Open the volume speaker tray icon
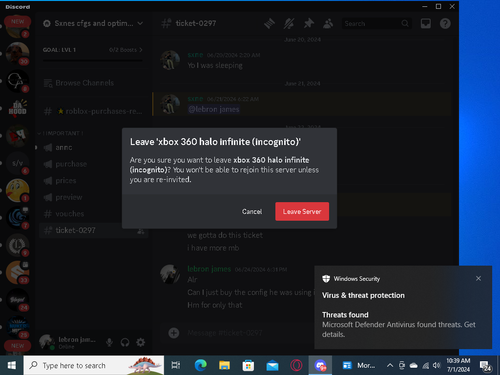Screen dimensions: 500x375 [436, 366]
